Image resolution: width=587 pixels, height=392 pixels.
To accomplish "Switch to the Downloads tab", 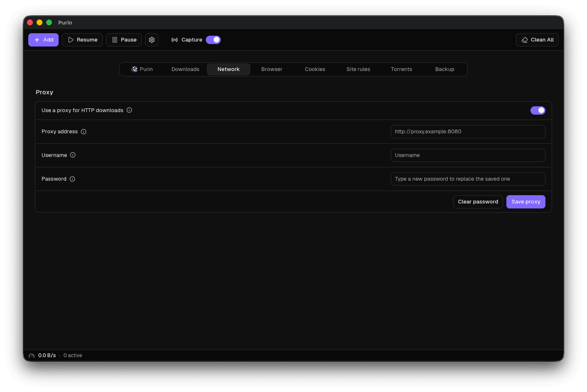I will point(185,69).
